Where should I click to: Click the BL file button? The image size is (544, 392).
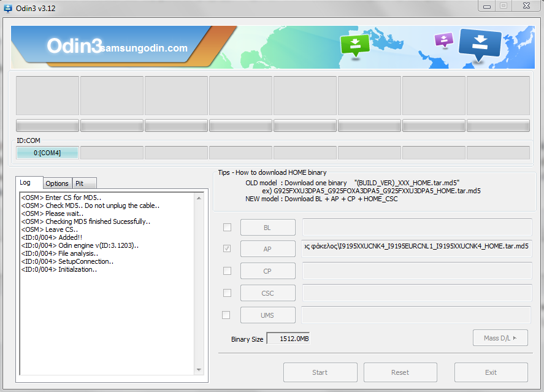click(268, 228)
